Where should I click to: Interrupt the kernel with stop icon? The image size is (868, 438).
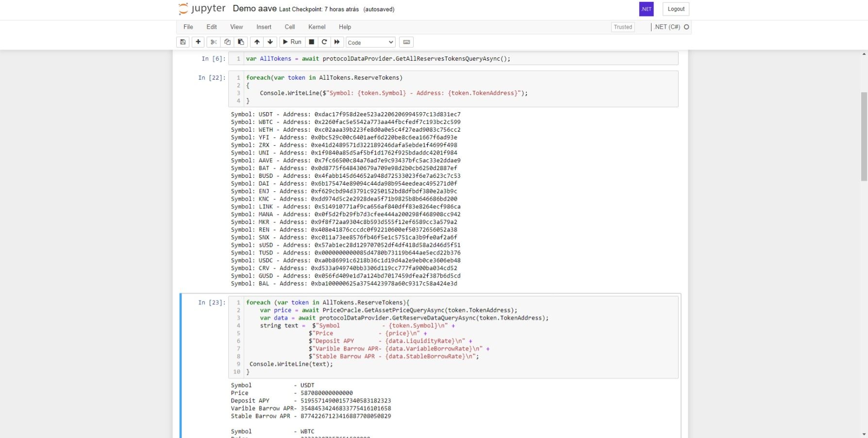[312, 42]
